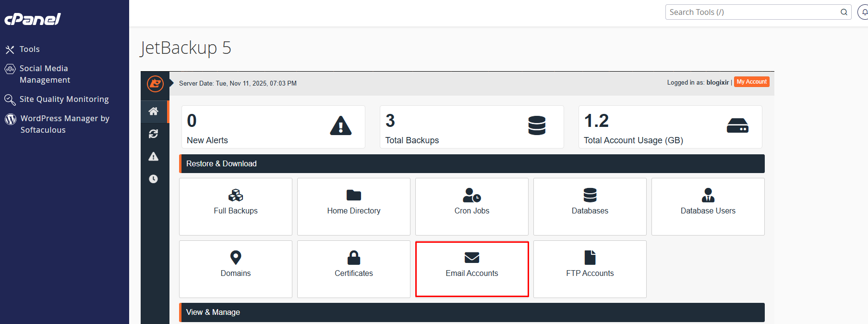Open the alerts triangle icon in sidebar

click(154, 157)
